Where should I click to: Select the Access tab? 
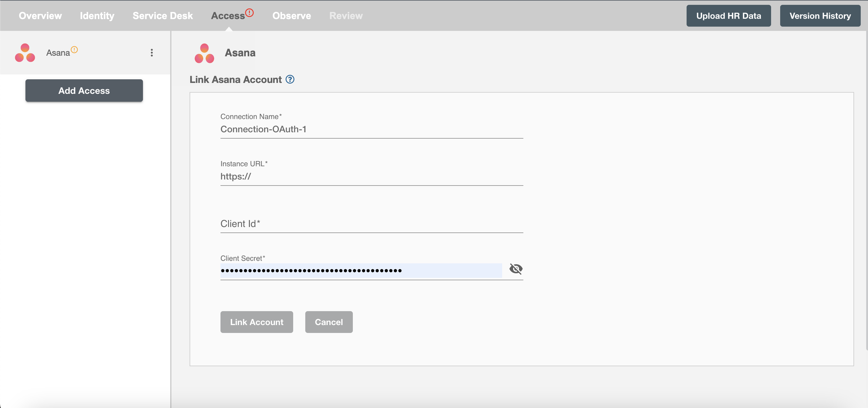point(228,16)
